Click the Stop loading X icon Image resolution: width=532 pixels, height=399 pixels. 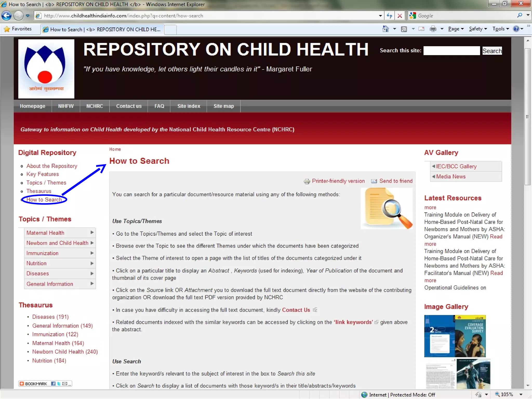click(x=400, y=16)
